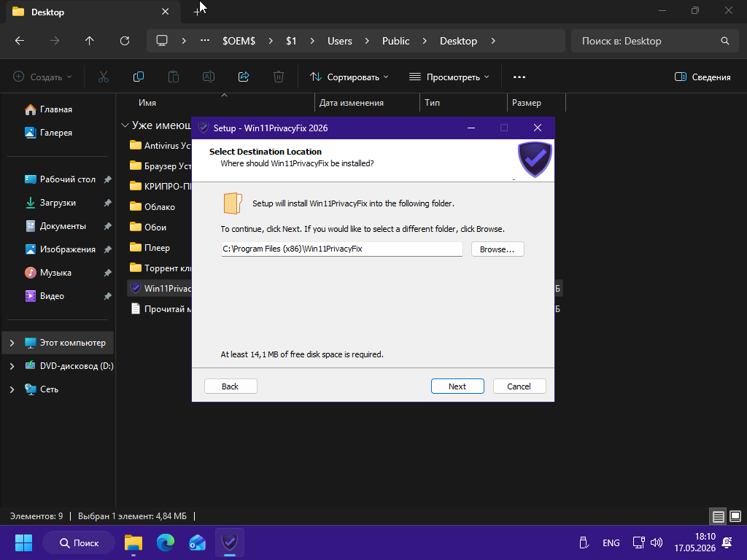
Task: Select the Торрент folder in file list
Action: 160,268
